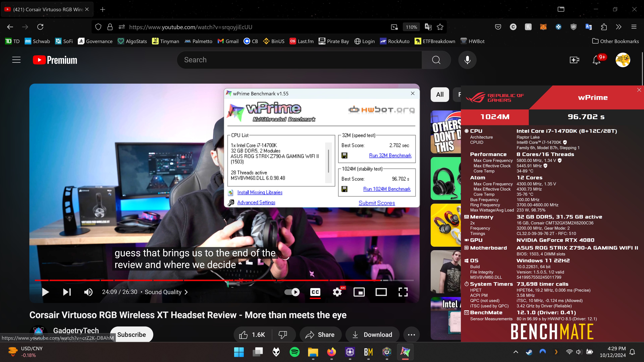This screenshot has height=362, width=644.
Task: Open the Create video icon
Action: click(574, 60)
